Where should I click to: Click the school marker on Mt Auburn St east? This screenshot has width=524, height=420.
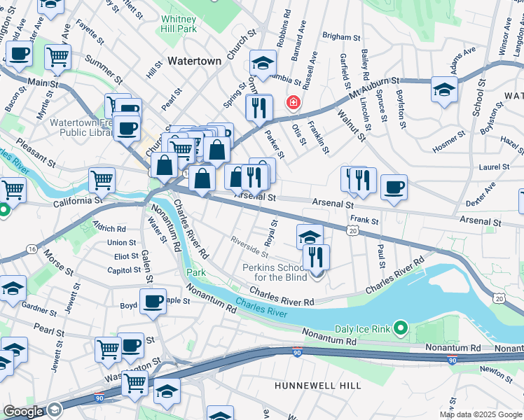point(444,90)
